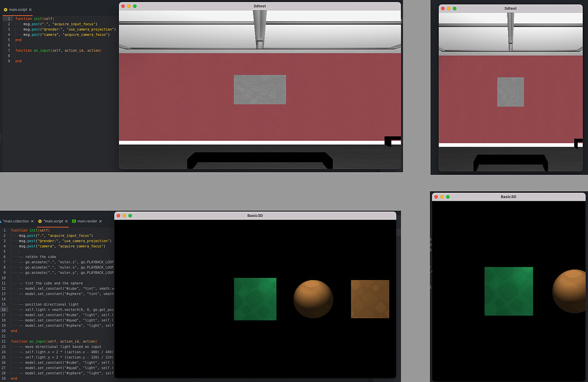The image size is (588, 382).
Task: Switch to the main.render tab
Action: tap(87, 221)
